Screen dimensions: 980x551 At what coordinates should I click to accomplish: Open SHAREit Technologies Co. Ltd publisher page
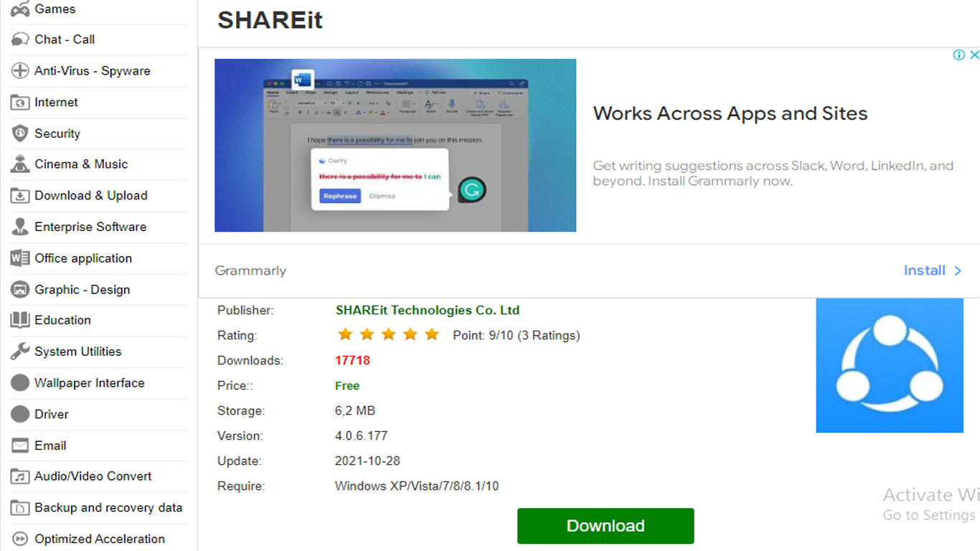pos(428,310)
